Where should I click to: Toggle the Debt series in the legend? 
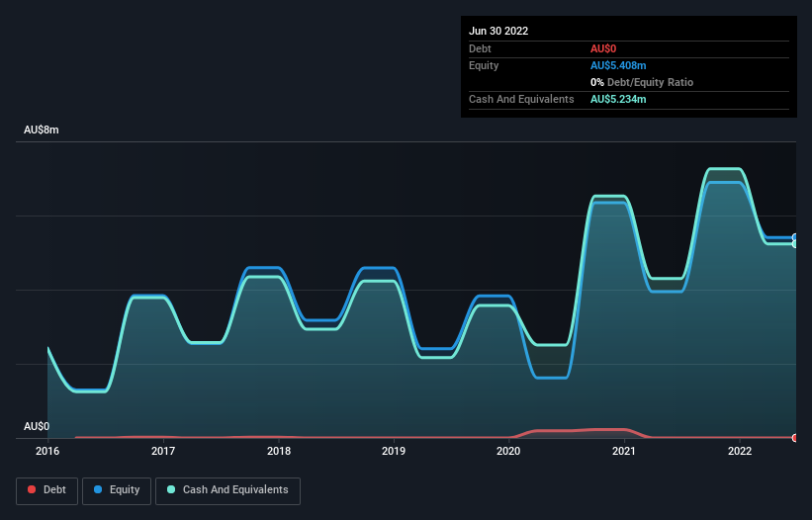46,490
